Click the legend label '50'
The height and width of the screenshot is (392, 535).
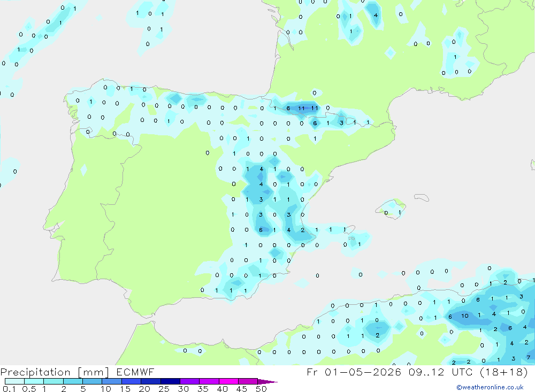click(261, 389)
